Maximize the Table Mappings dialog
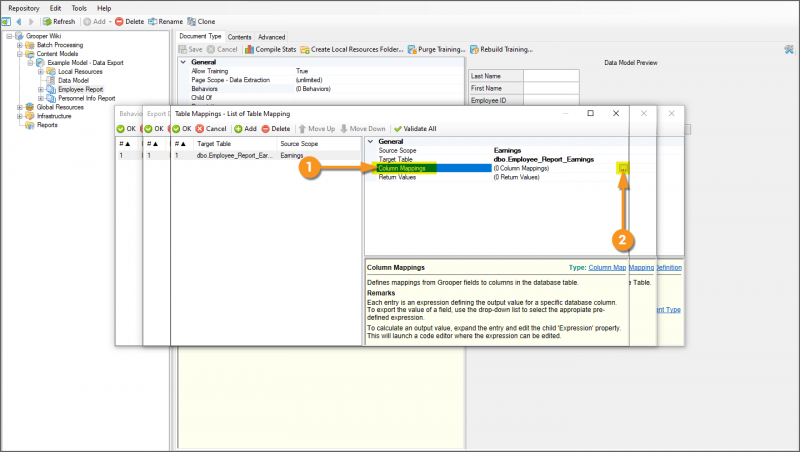 (590, 113)
